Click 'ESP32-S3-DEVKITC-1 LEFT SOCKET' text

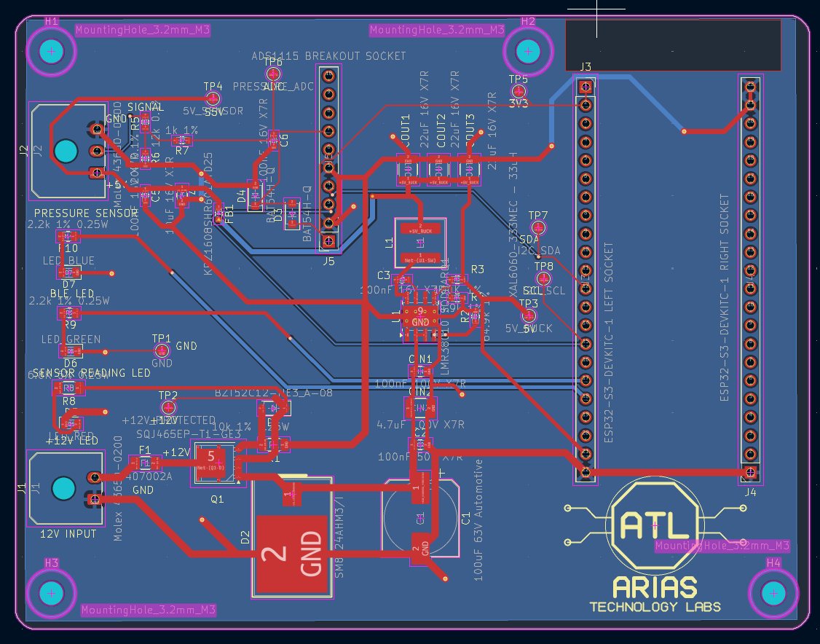click(609, 342)
